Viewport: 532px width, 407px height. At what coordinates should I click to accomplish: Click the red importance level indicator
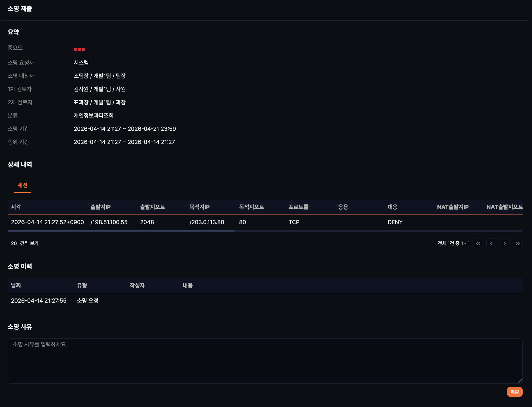tap(79, 49)
